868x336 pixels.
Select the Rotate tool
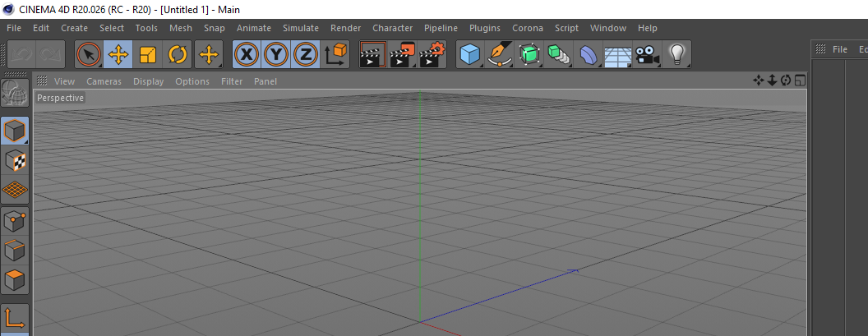[x=178, y=54]
